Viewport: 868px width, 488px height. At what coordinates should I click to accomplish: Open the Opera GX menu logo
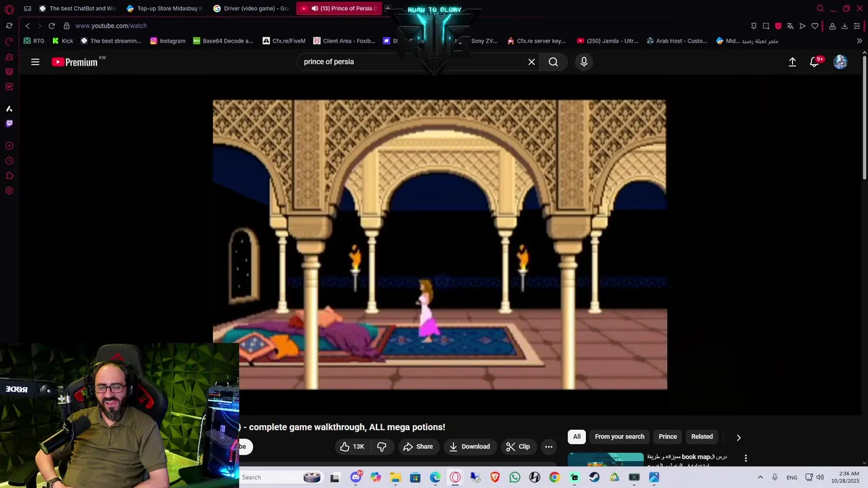click(9, 9)
